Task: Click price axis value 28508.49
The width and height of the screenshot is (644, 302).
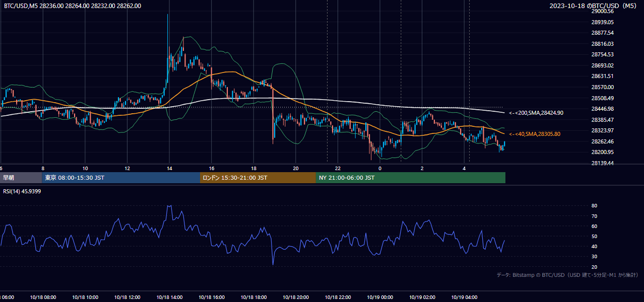Action: (602, 98)
